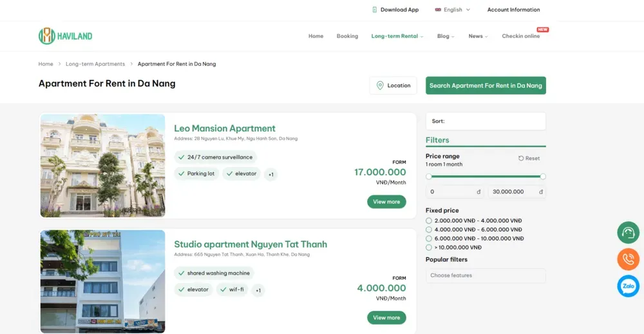
Task: Click the Haviland logo
Action: coord(65,36)
